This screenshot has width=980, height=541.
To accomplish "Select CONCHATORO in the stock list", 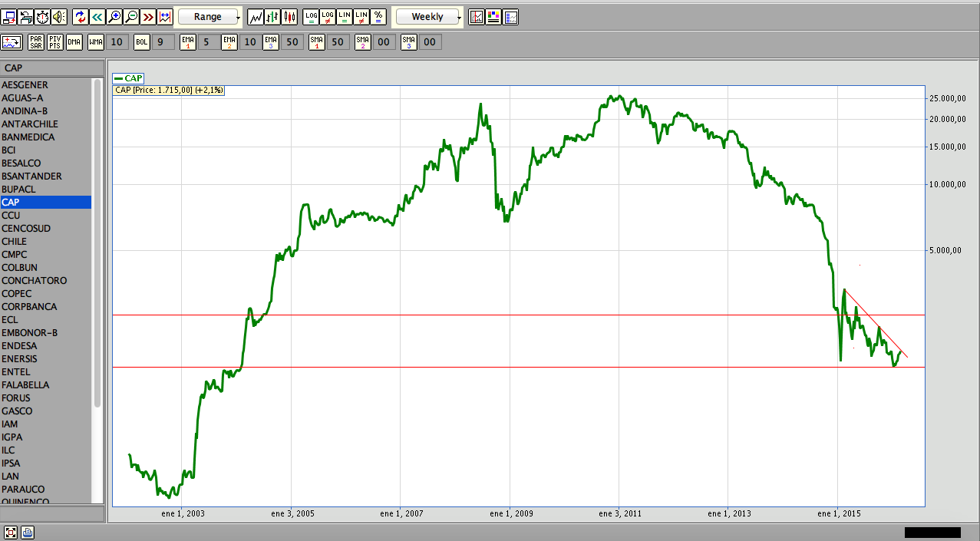I will [46, 281].
